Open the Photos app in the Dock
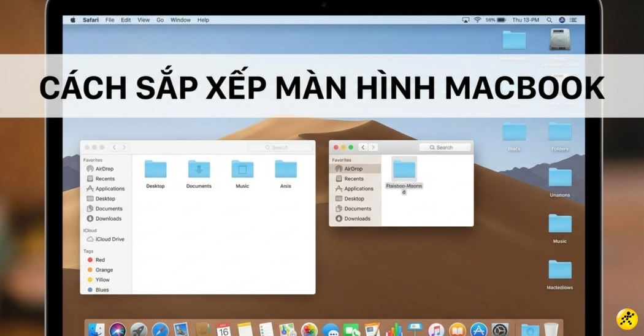The height and width of the screenshot is (336, 644). [309, 330]
